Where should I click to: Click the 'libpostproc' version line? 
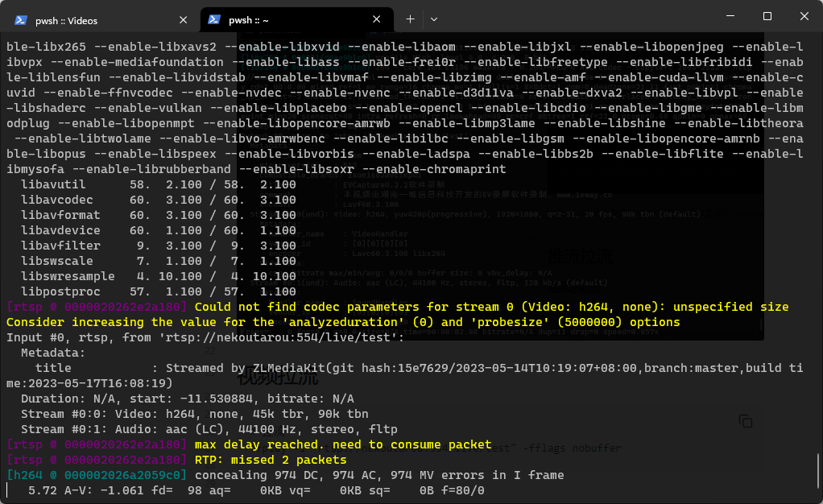pos(159,291)
